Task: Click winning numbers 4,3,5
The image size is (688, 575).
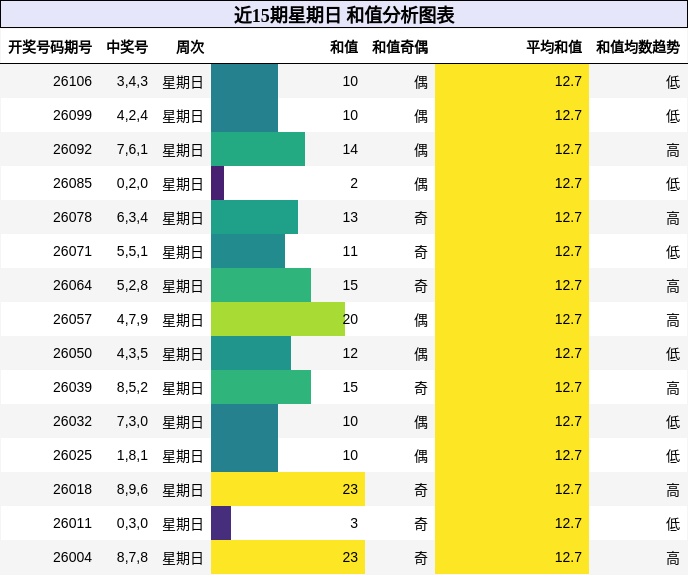Action: coord(132,353)
